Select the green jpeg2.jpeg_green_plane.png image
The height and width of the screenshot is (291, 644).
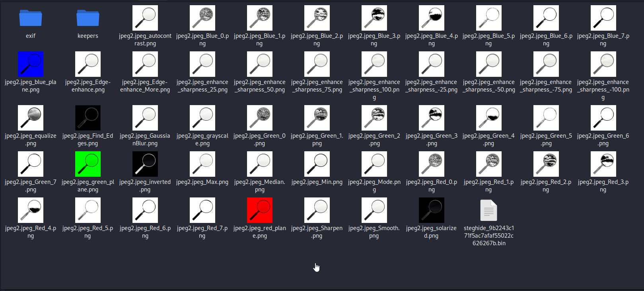point(88,164)
